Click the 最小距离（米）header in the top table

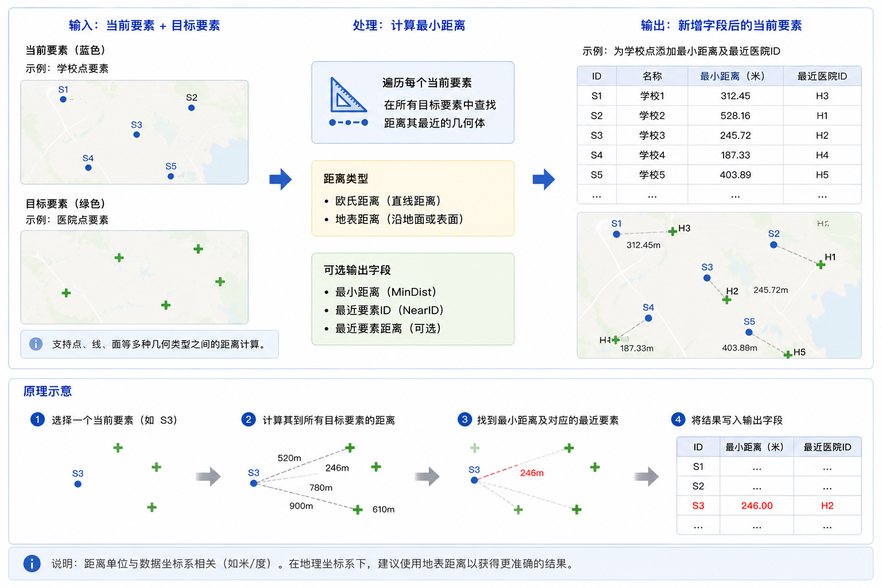pyautogui.click(x=735, y=76)
